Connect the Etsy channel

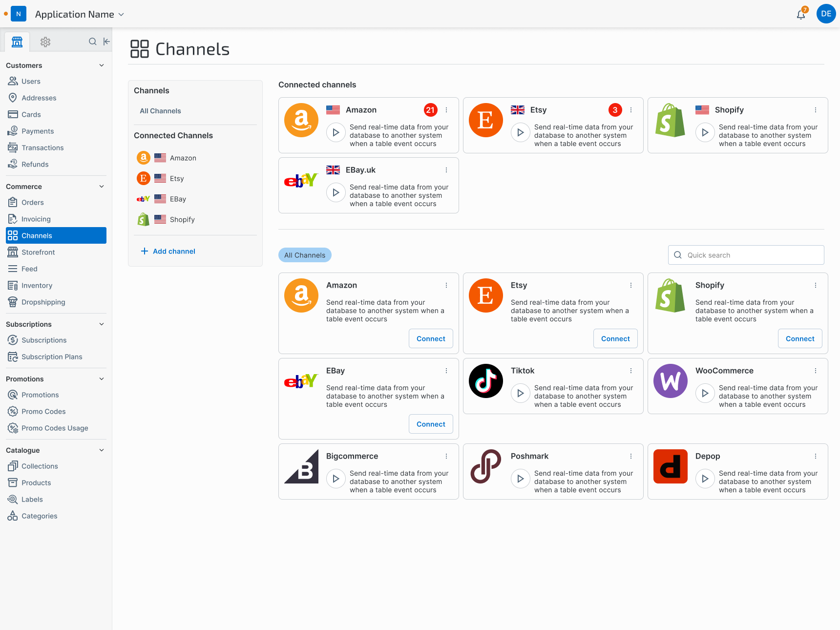coord(615,338)
